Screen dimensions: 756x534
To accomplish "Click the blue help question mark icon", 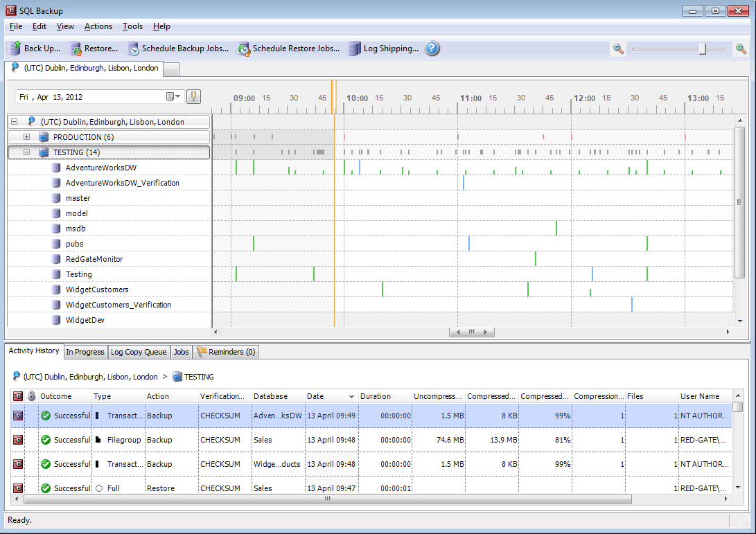I will point(432,48).
